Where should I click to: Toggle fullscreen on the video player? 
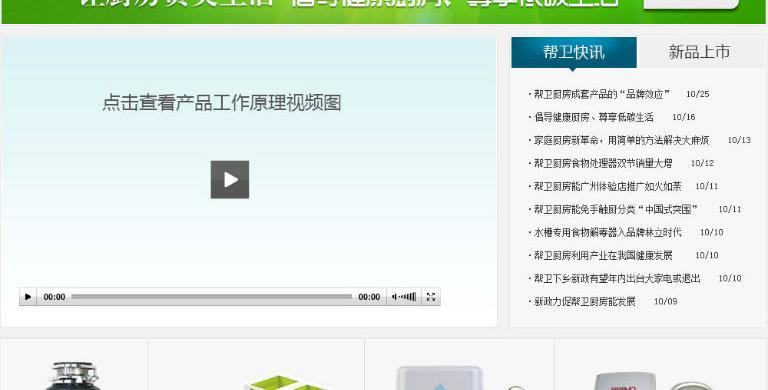tap(431, 297)
